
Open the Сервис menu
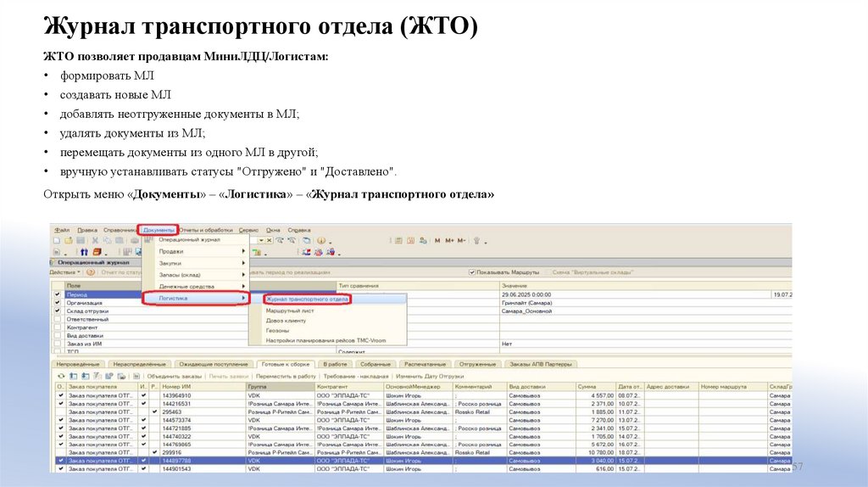click(248, 230)
